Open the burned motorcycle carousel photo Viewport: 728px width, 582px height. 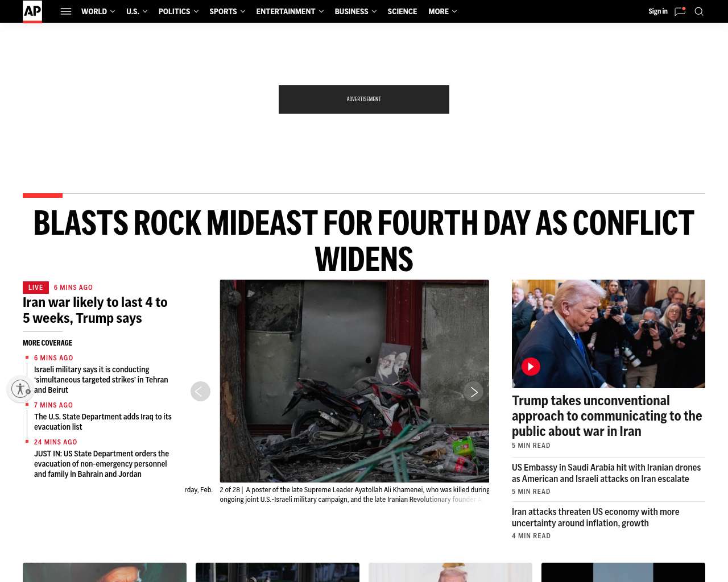tap(354, 381)
